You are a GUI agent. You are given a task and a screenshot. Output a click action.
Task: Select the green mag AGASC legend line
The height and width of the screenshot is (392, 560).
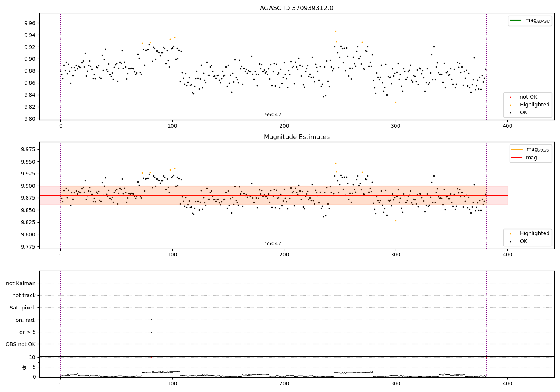(x=516, y=21)
